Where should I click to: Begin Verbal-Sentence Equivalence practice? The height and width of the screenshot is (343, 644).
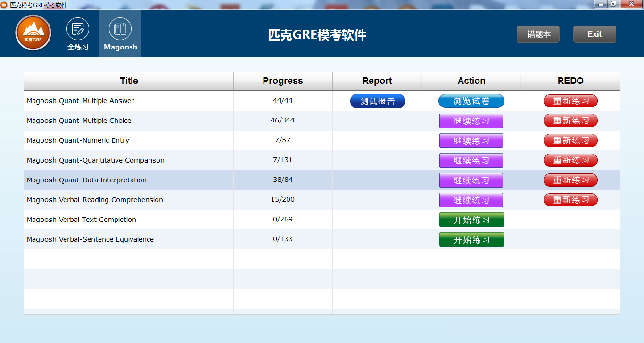[x=471, y=239]
